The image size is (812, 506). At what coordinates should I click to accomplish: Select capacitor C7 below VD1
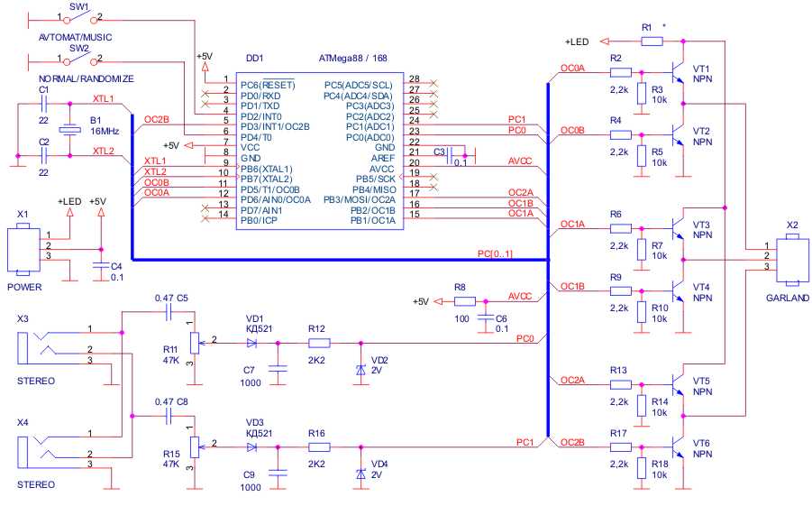tap(279, 370)
